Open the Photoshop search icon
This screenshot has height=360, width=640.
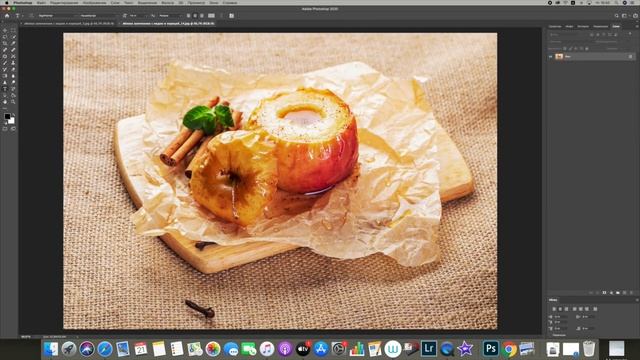tap(616, 16)
